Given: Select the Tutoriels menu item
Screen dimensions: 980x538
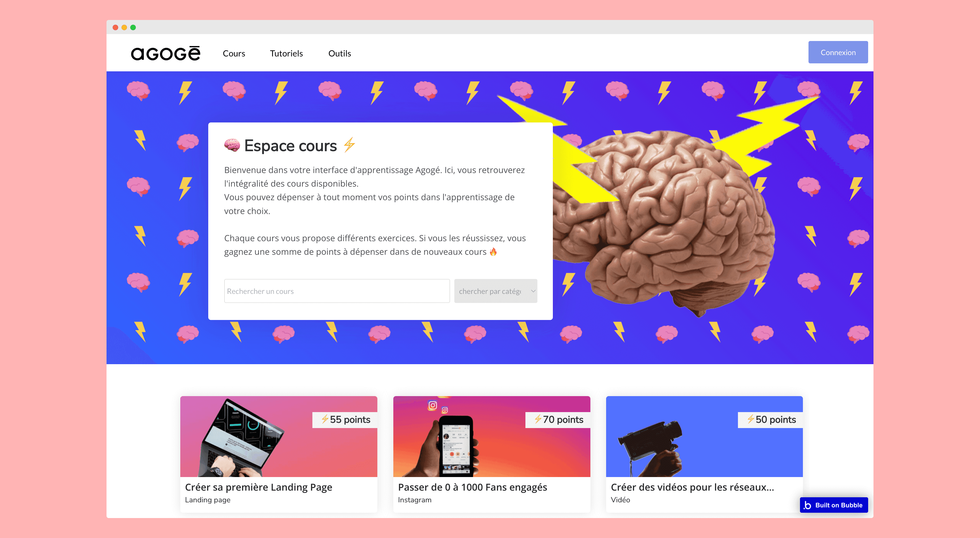Looking at the screenshot, I should pos(285,53).
